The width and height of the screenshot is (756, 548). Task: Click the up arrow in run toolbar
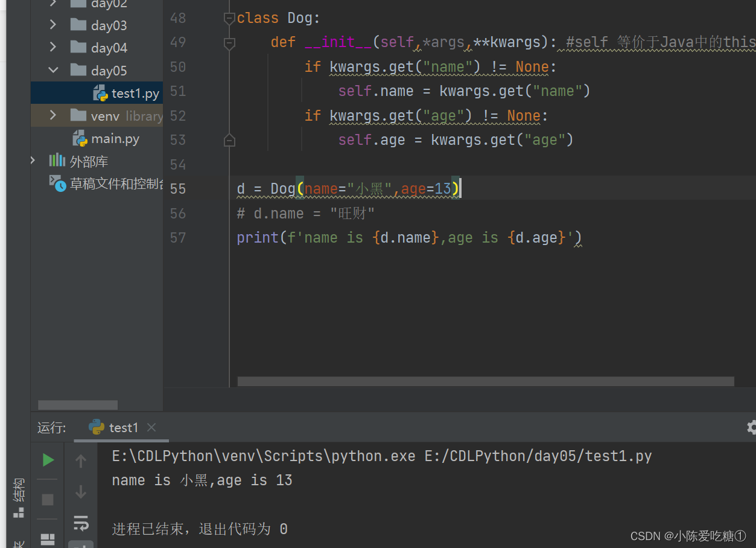[81, 461]
